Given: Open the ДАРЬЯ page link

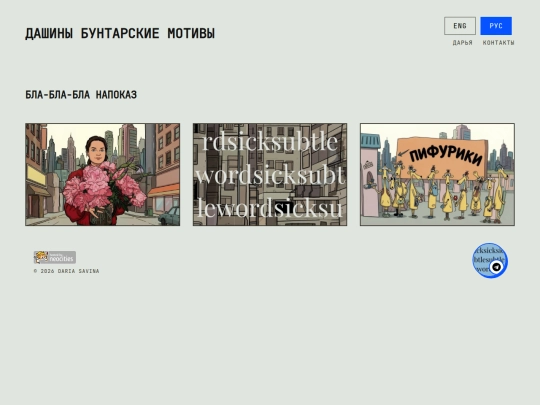Looking at the screenshot, I should (x=463, y=43).
